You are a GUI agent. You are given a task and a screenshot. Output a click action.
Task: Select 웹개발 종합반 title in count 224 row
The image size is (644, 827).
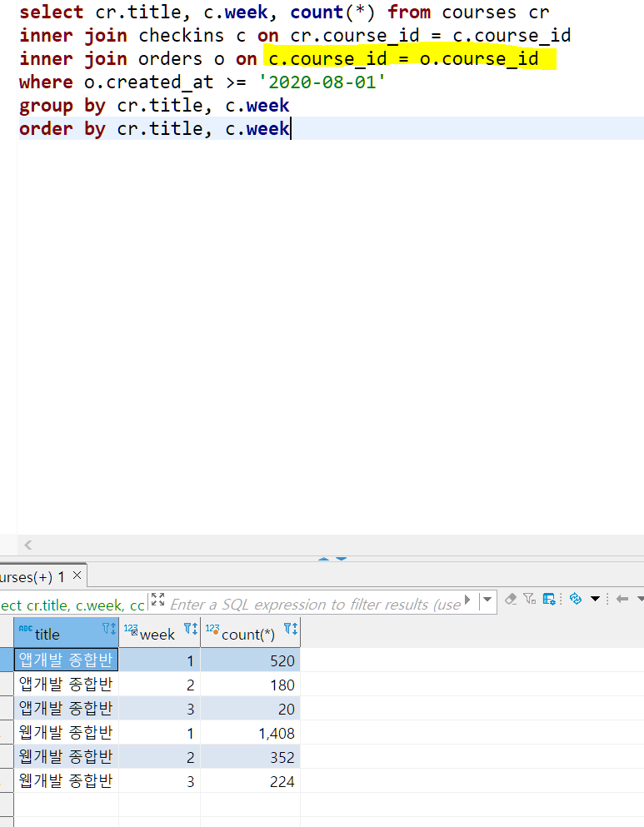(67, 781)
